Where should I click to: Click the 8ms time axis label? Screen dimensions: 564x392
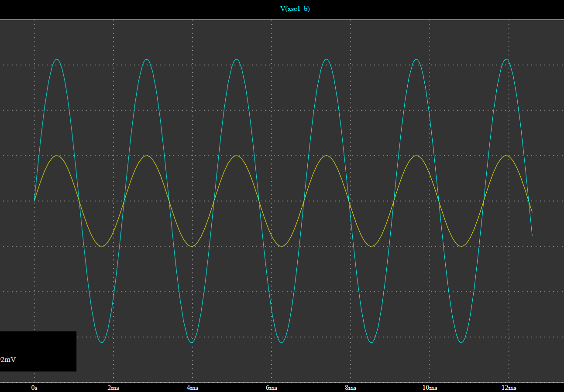[351, 388]
